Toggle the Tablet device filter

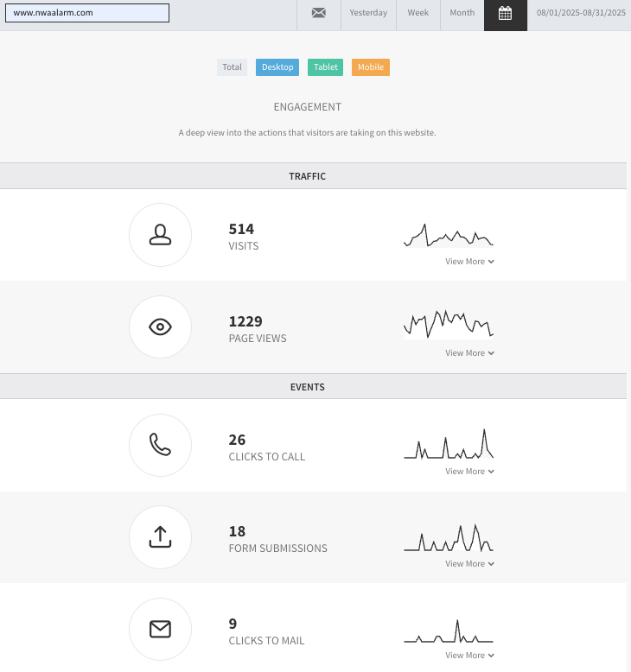[x=326, y=67]
